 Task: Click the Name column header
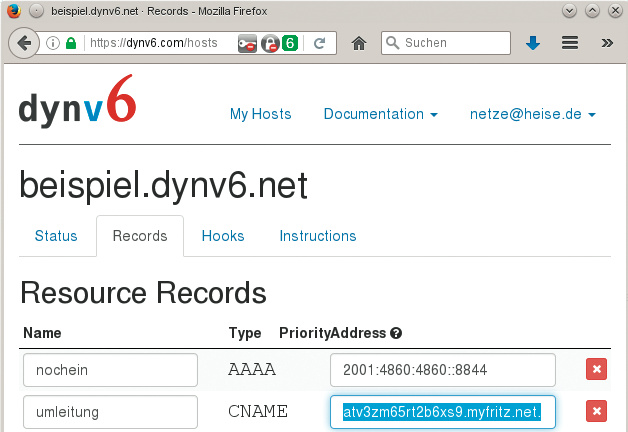point(42,333)
